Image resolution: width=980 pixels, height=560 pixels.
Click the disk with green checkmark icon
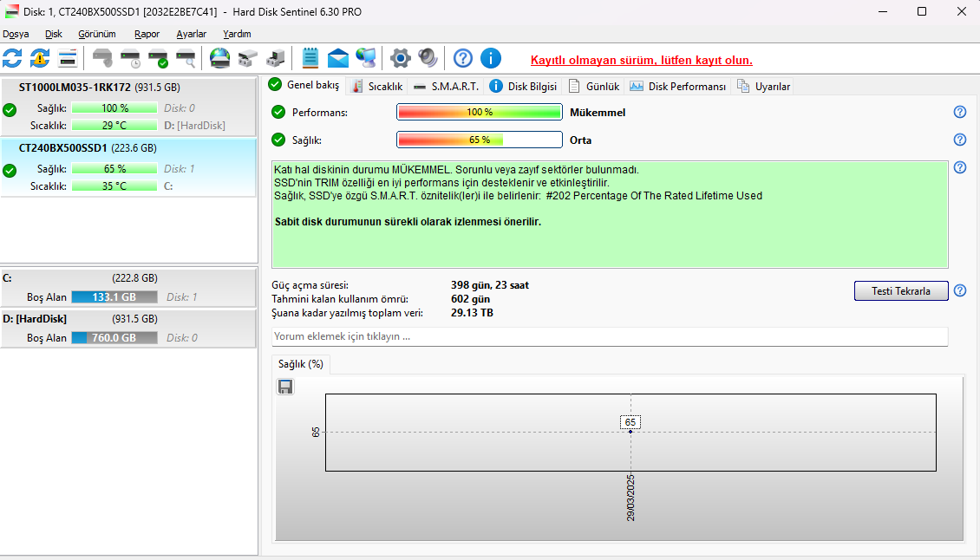158,58
